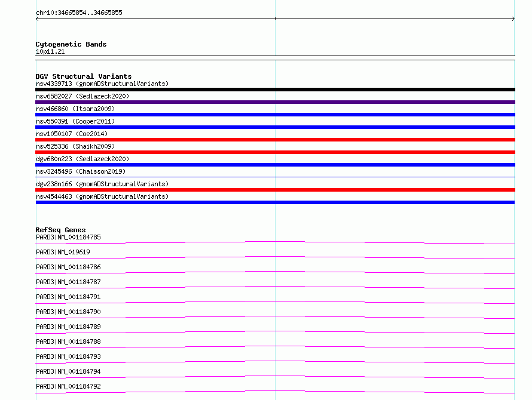This screenshot has width=532, height=400.
Task: Open variant nsv4339713 (gnomADStructuralVariants) label
Action: coord(102,84)
